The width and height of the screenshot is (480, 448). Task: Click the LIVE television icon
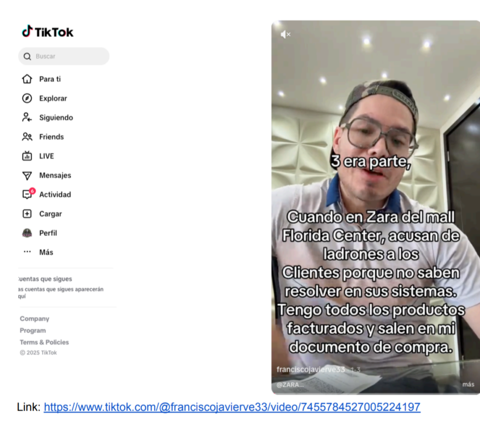(27, 156)
